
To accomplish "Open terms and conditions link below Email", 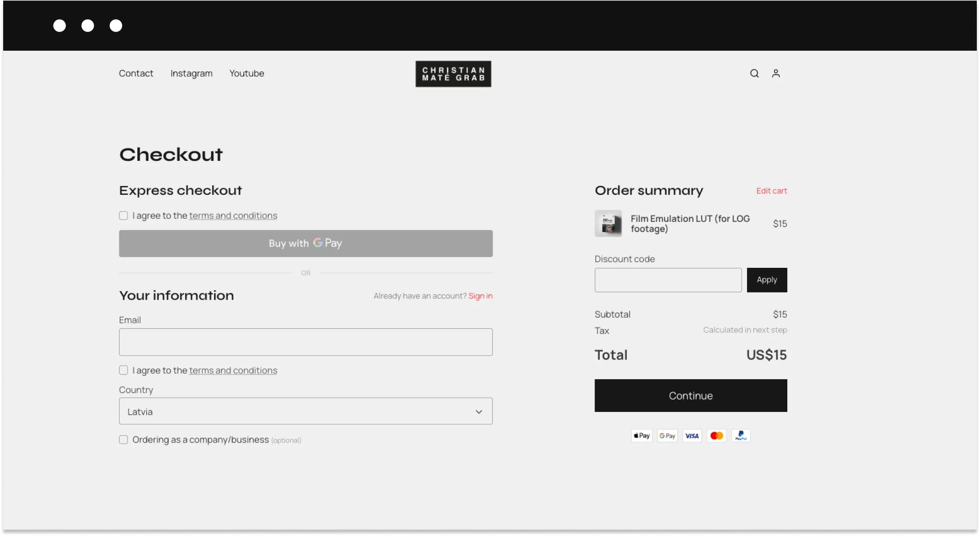I will pyautogui.click(x=233, y=370).
